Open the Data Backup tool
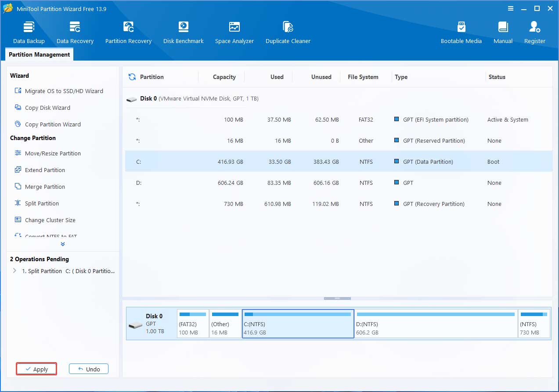 coord(29,32)
